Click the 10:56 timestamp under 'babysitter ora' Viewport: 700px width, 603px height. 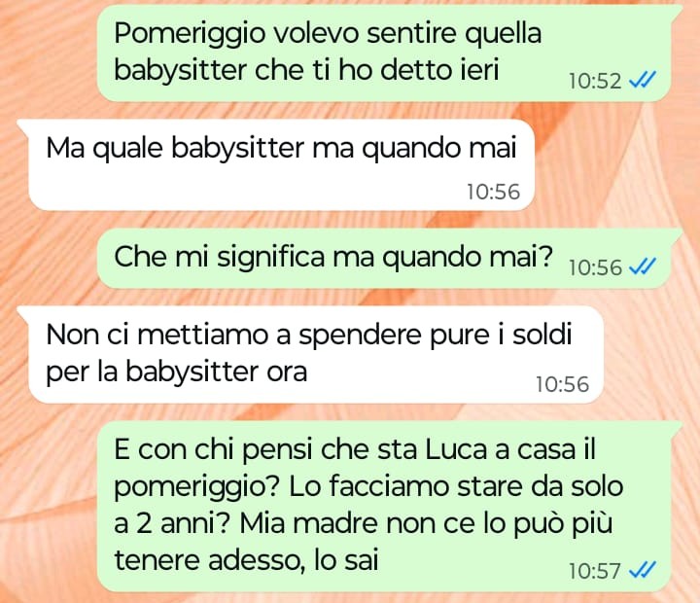tap(563, 384)
